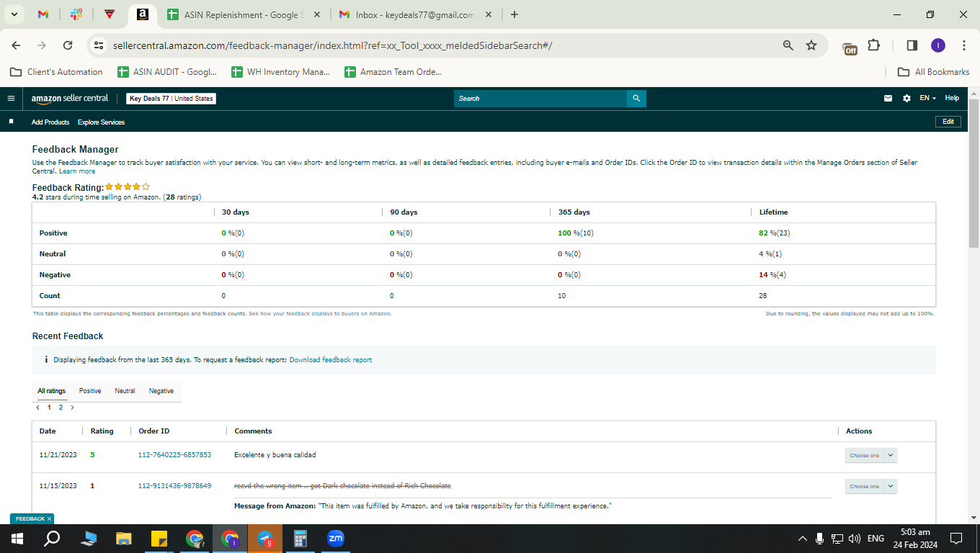Open the Zoom app from taskbar
980x553 pixels.
pyautogui.click(x=336, y=539)
